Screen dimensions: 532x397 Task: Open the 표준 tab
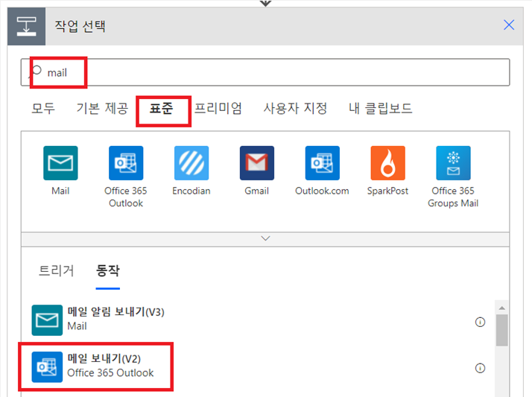(162, 109)
